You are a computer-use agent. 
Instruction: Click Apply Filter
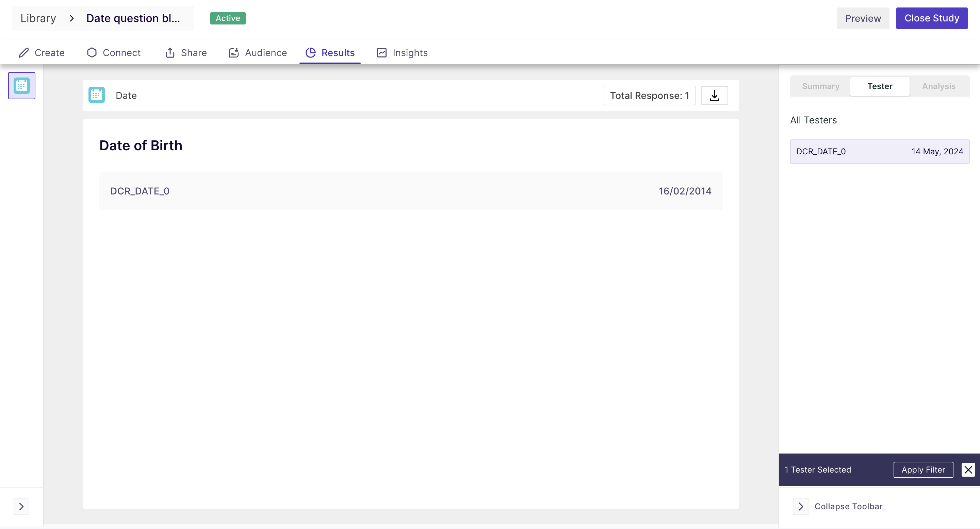923,470
